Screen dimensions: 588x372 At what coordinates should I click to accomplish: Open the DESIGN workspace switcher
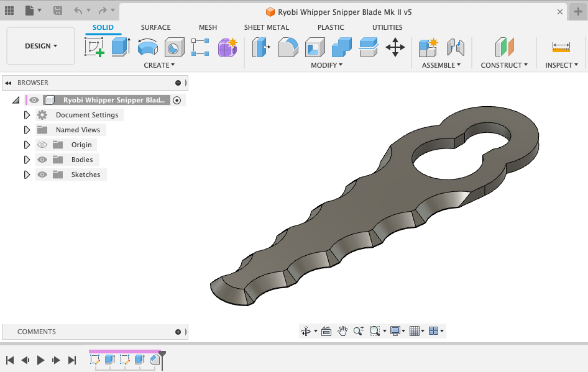pyautogui.click(x=40, y=45)
